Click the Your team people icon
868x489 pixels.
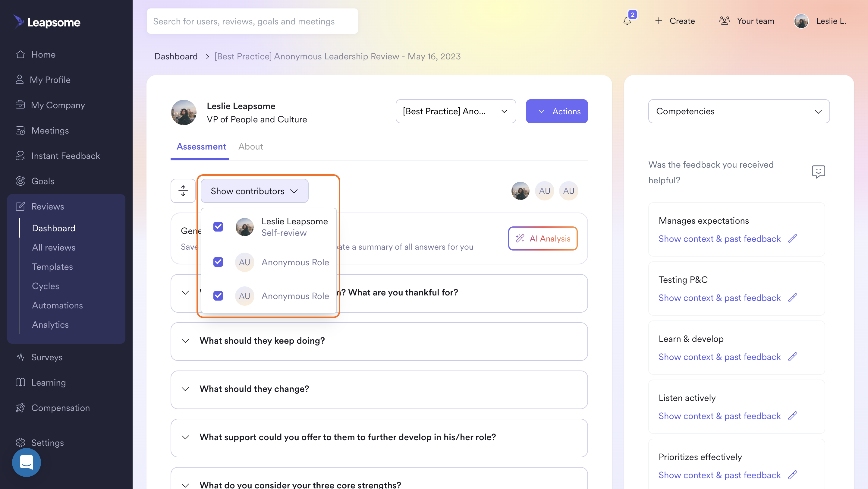[725, 21]
